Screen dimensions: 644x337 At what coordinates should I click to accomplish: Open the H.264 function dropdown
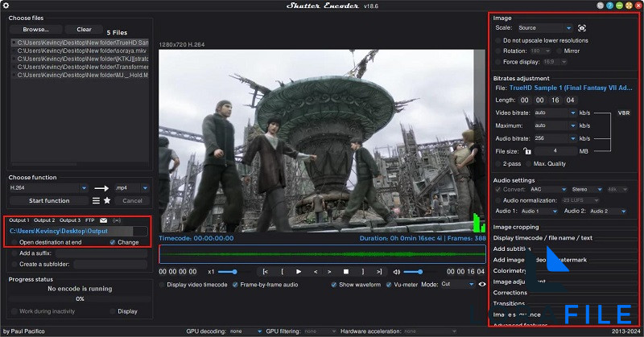point(48,187)
